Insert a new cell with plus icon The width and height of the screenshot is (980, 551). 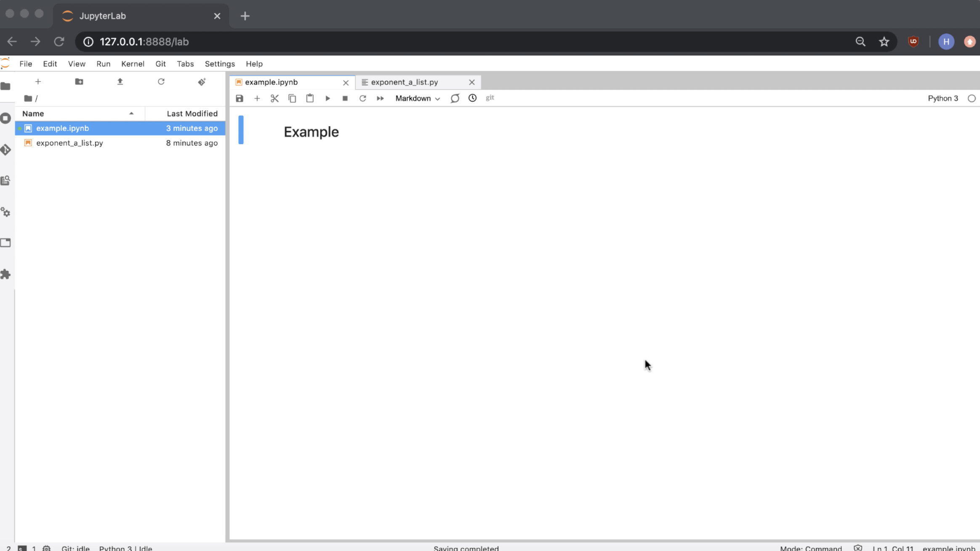point(257,98)
